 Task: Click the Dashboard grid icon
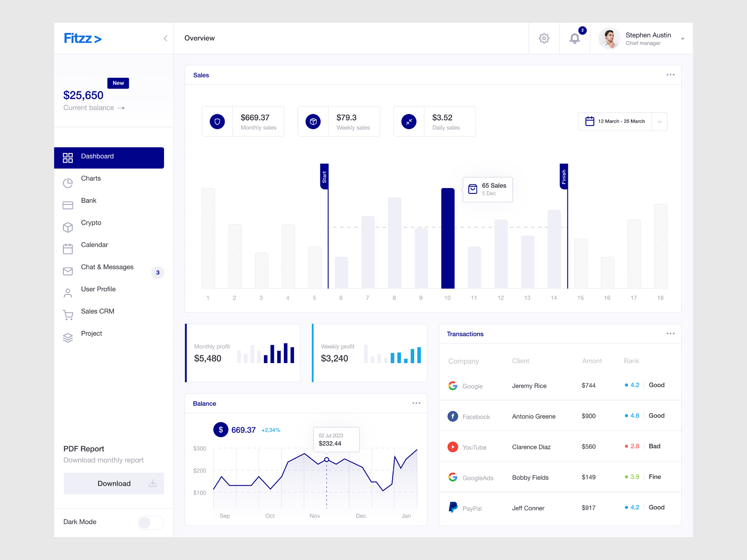(x=68, y=158)
